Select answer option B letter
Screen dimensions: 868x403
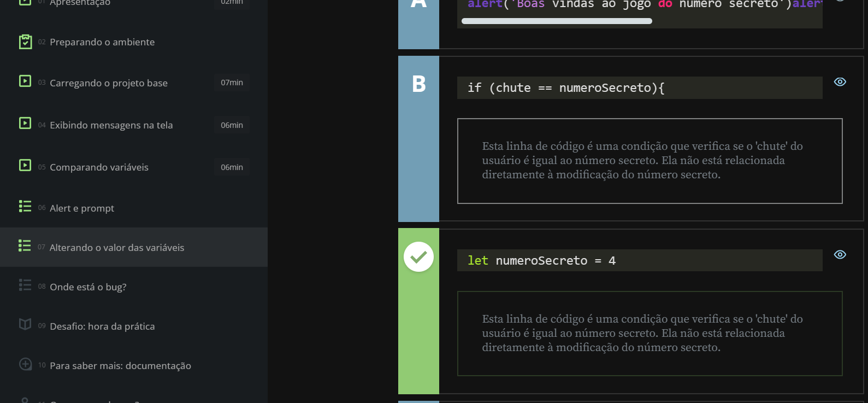click(x=418, y=84)
